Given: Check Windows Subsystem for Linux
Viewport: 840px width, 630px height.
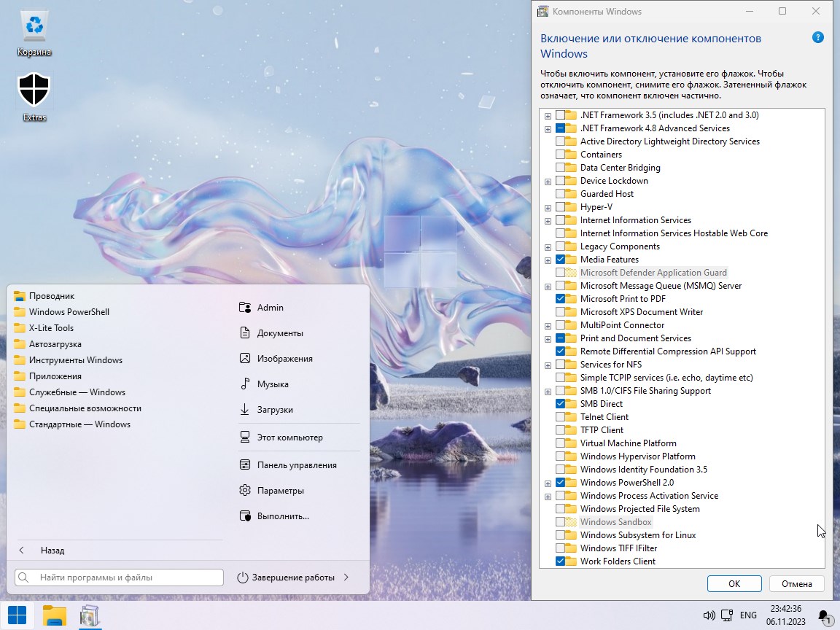Looking at the screenshot, I should tap(560, 535).
